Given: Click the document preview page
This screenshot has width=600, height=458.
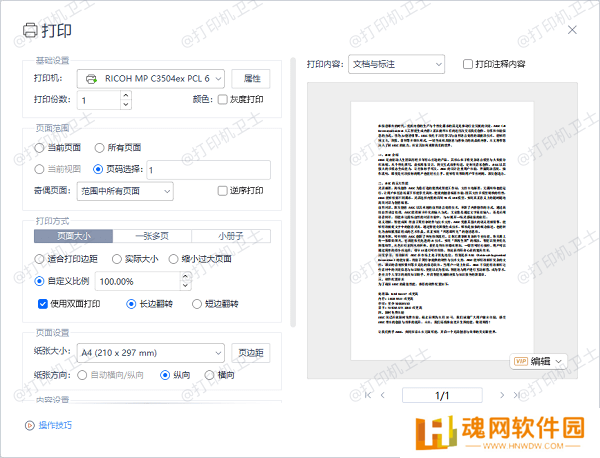Looking at the screenshot, I should pyautogui.click(x=442, y=231).
